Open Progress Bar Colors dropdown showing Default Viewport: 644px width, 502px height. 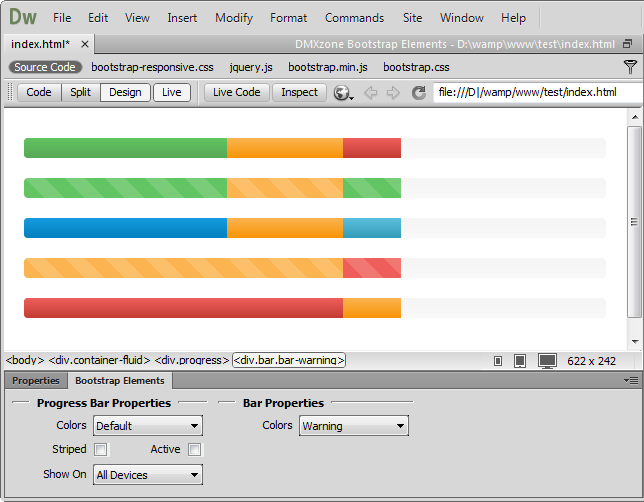click(148, 426)
